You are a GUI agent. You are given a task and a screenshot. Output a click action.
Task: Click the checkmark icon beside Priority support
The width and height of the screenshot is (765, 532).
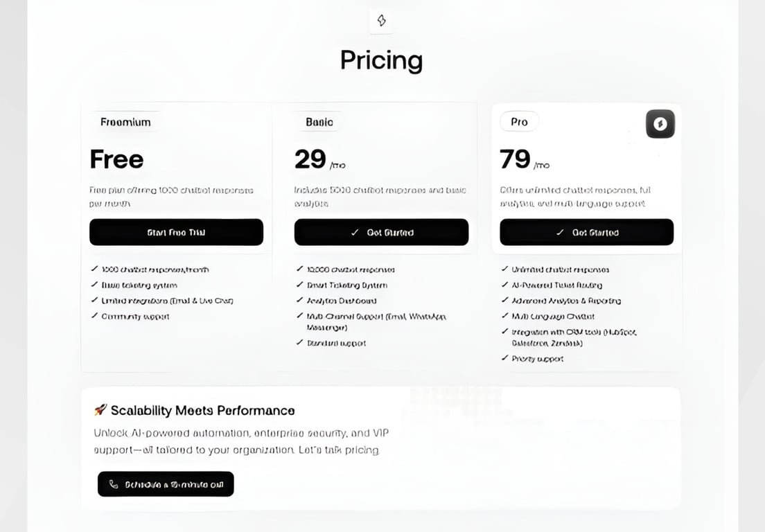504,358
